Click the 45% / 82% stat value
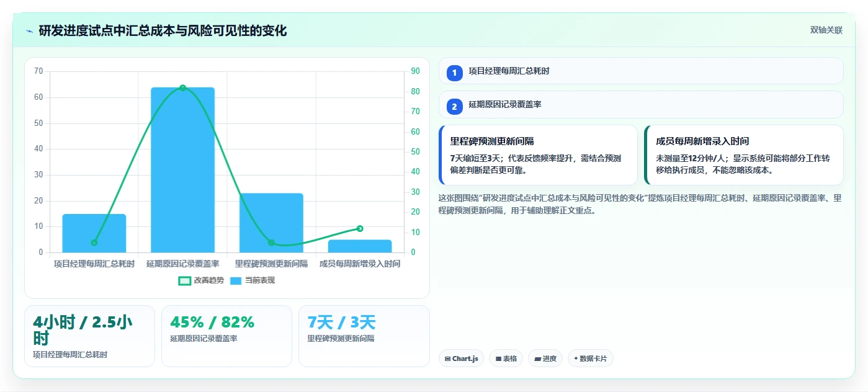 coord(212,322)
